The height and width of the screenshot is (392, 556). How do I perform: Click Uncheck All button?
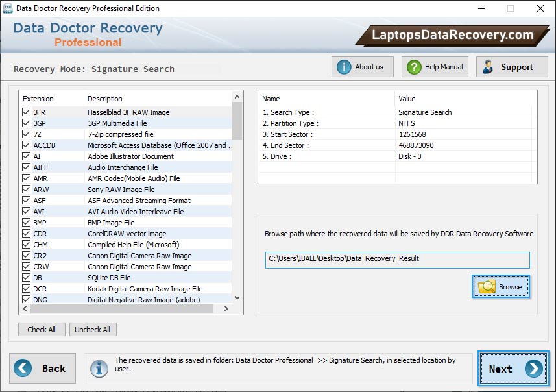[92, 330]
